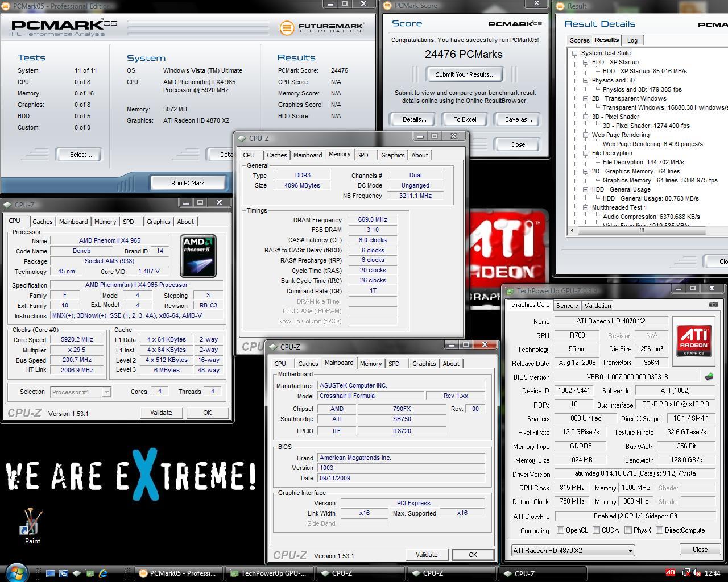Click the AMD Phenom II logo in CPU-Z

coord(198,256)
